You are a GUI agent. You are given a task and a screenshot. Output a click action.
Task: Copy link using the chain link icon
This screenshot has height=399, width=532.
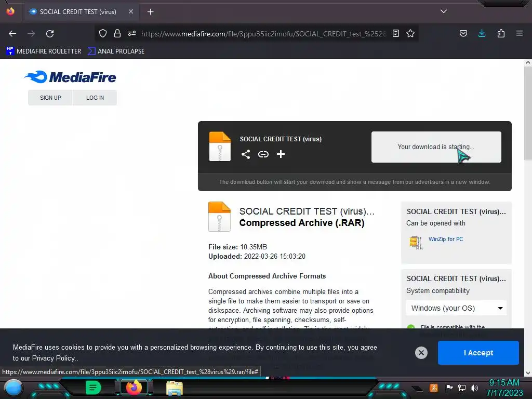263,154
